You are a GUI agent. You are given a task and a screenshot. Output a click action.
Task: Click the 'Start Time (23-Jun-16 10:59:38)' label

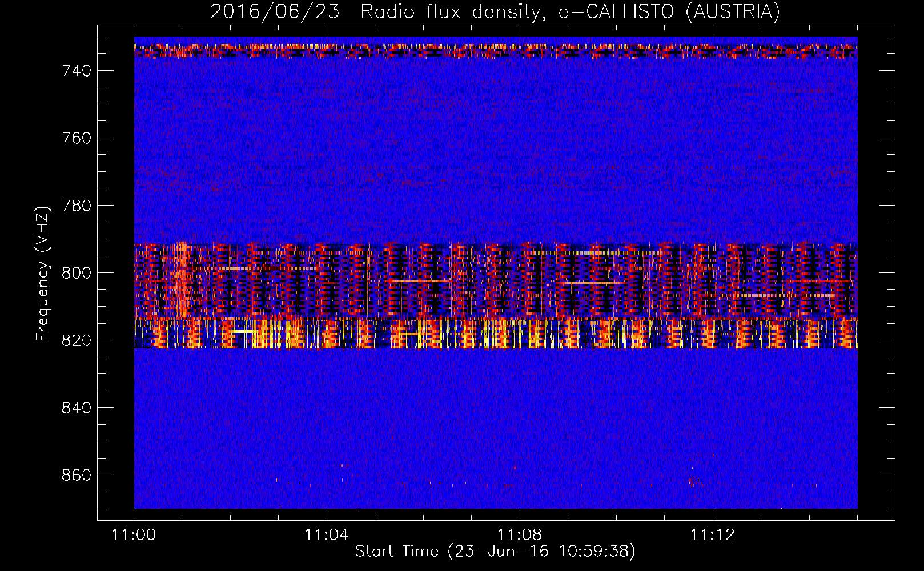pyautogui.click(x=495, y=552)
